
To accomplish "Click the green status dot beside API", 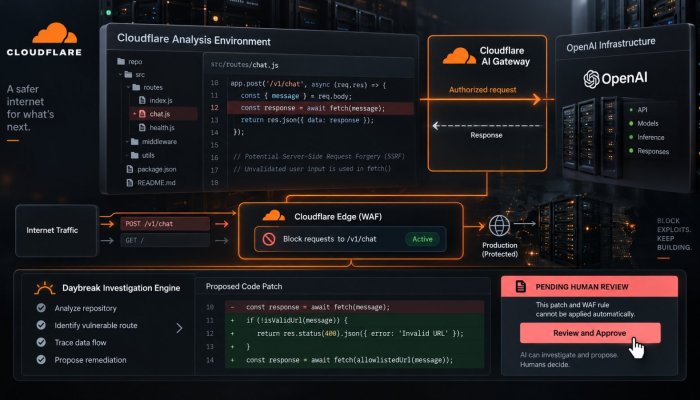I will click(631, 110).
